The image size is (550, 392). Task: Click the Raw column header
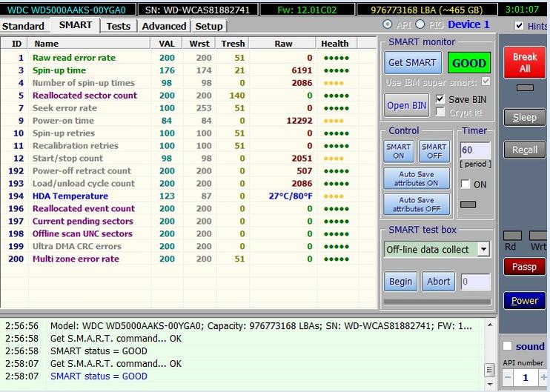click(x=282, y=44)
